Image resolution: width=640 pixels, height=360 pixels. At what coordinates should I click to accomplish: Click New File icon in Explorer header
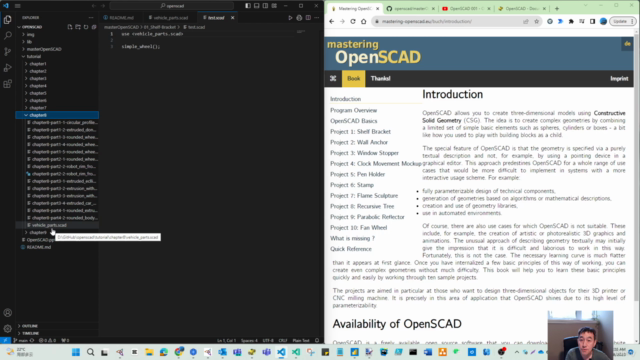[x=70, y=27]
